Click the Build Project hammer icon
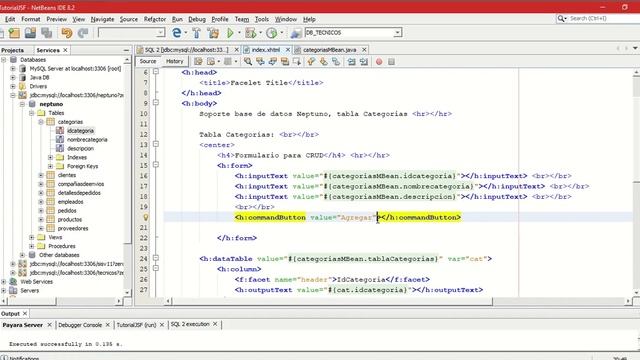 click(x=196, y=33)
